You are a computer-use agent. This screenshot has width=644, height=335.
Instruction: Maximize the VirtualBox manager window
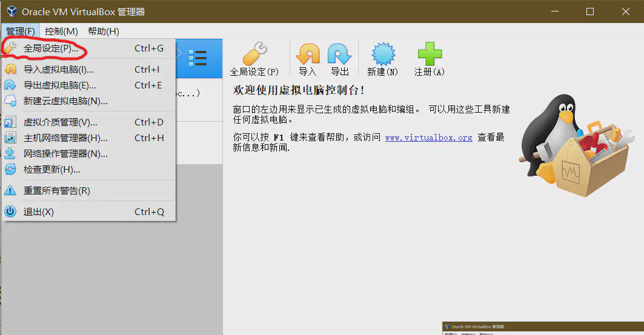590,12
